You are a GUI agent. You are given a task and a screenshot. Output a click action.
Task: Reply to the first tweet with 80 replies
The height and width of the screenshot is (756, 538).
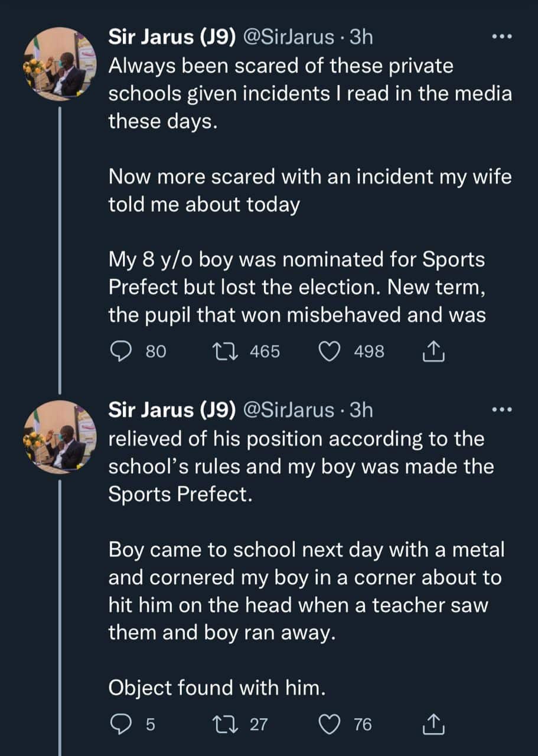click(x=120, y=351)
